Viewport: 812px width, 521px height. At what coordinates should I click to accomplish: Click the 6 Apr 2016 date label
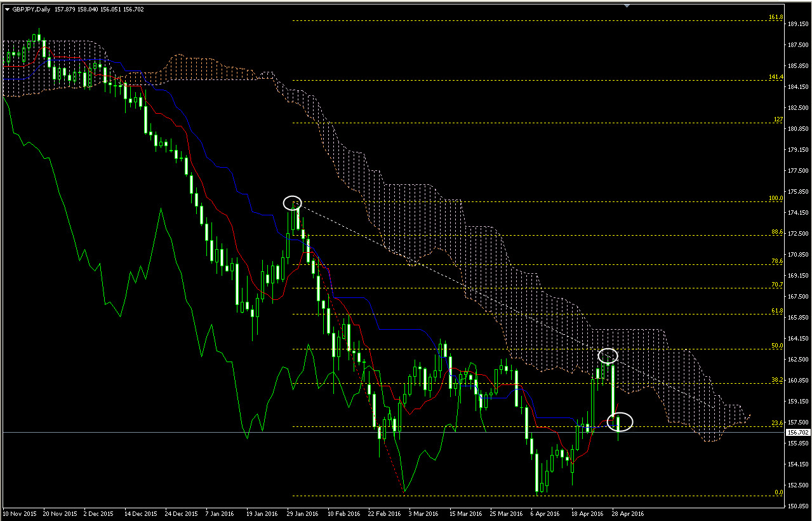(x=546, y=513)
